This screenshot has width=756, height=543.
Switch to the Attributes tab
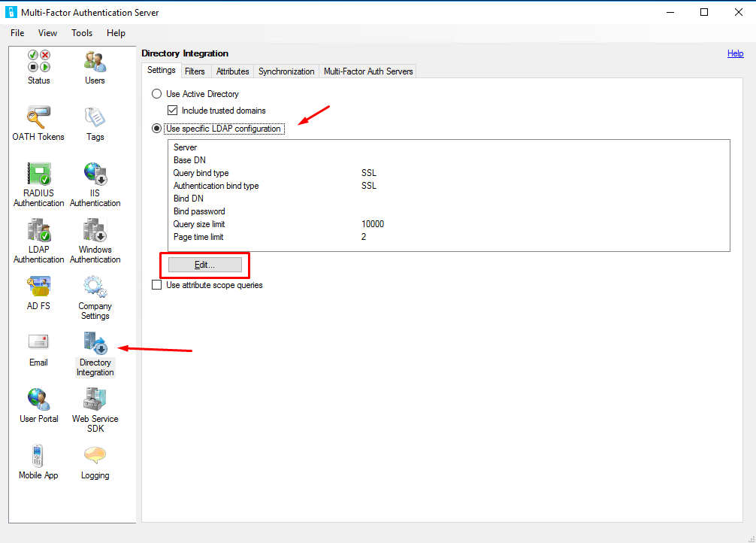(x=232, y=71)
